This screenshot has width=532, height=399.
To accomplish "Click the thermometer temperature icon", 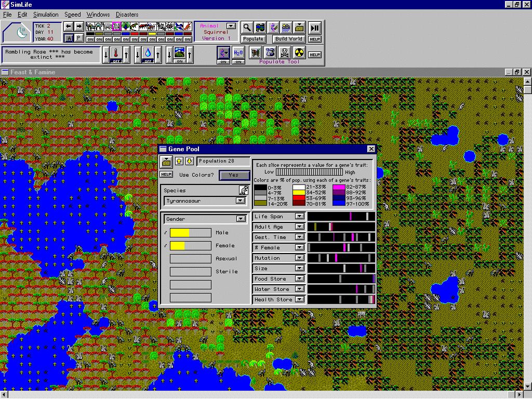I will (x=116, y=52).
